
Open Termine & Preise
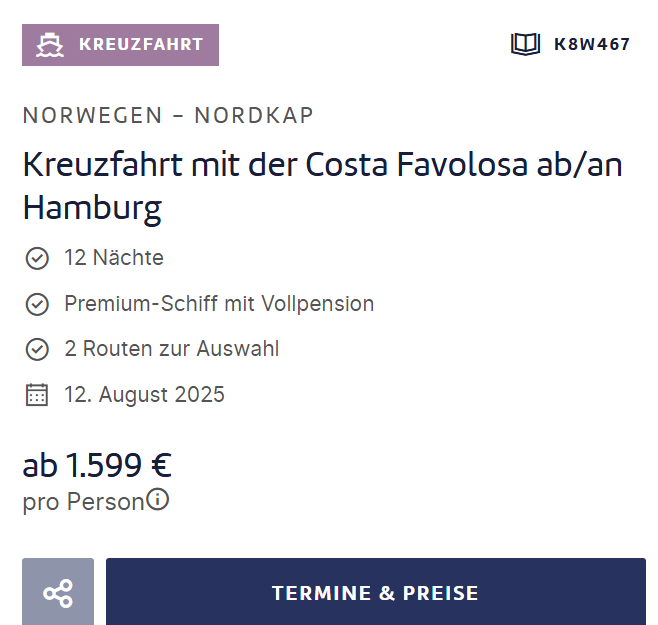(x=376, y=592)
